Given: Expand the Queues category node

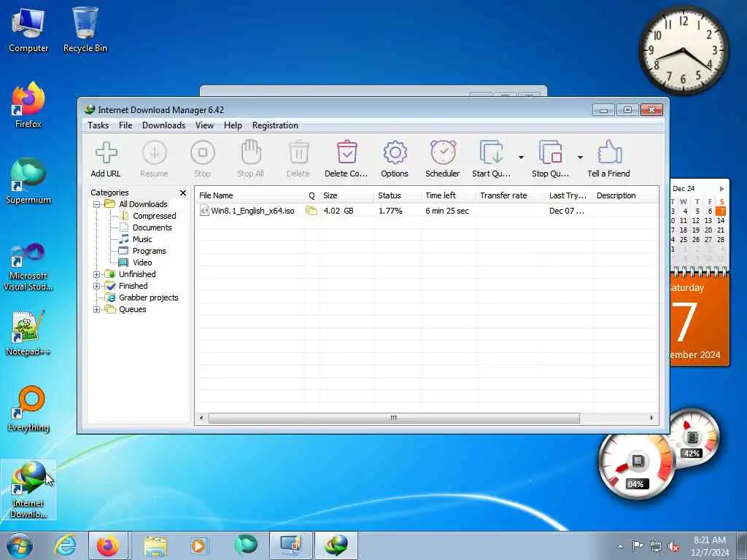Looking at the screenshot, I should point(97,309).
